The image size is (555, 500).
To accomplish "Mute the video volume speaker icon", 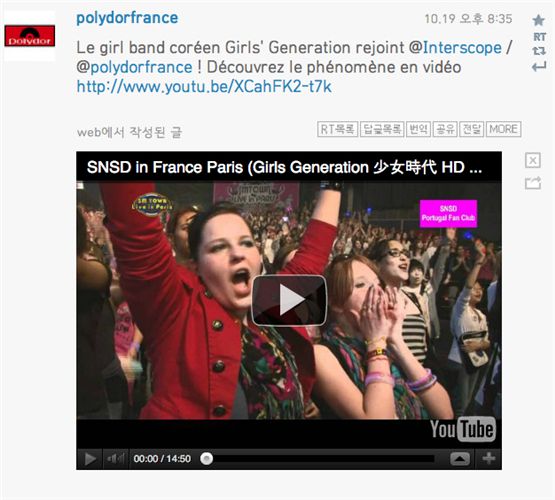I will click(115, 459).
